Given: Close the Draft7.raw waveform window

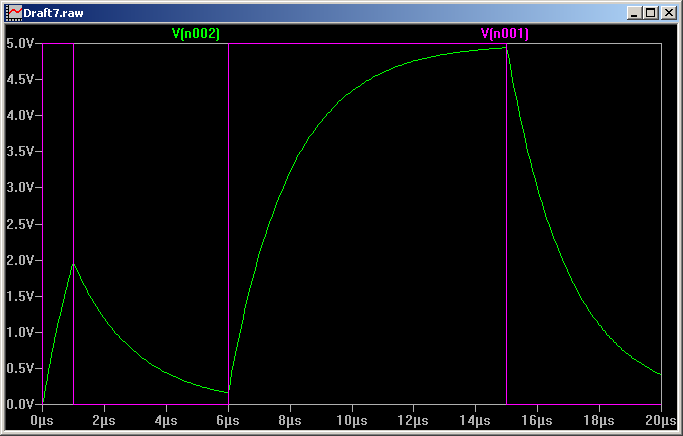Looking at the screenshot, I should [x=668, y=13].
